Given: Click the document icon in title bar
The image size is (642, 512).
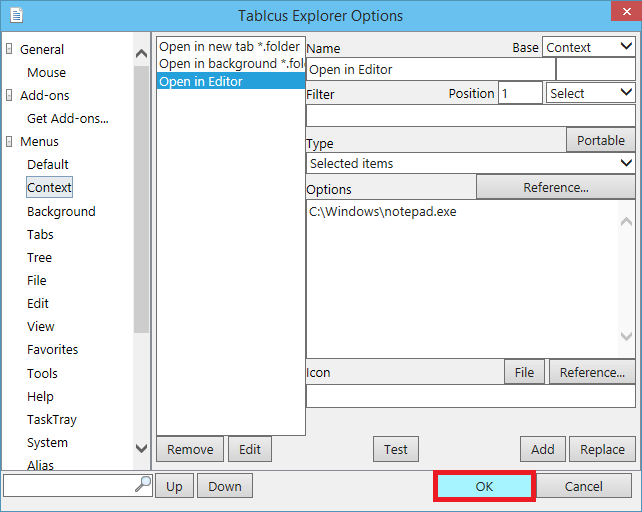Looking at the screenshot, I should point(16,16).
